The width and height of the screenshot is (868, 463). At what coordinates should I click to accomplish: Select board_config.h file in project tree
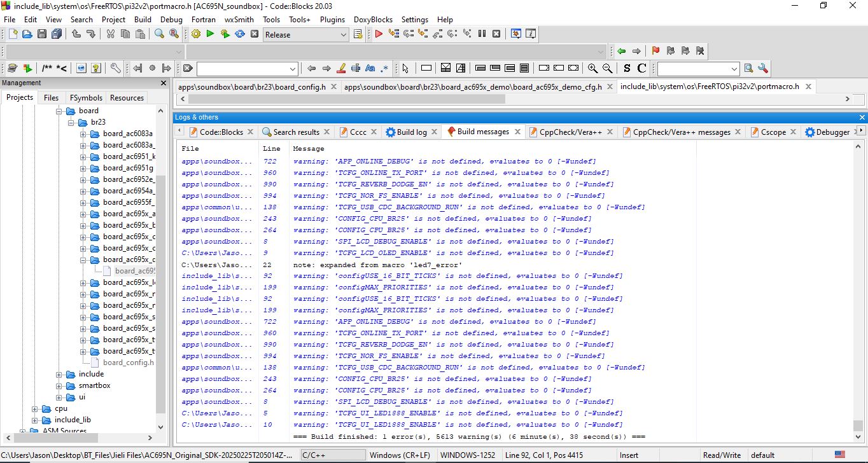pos(128,363)
